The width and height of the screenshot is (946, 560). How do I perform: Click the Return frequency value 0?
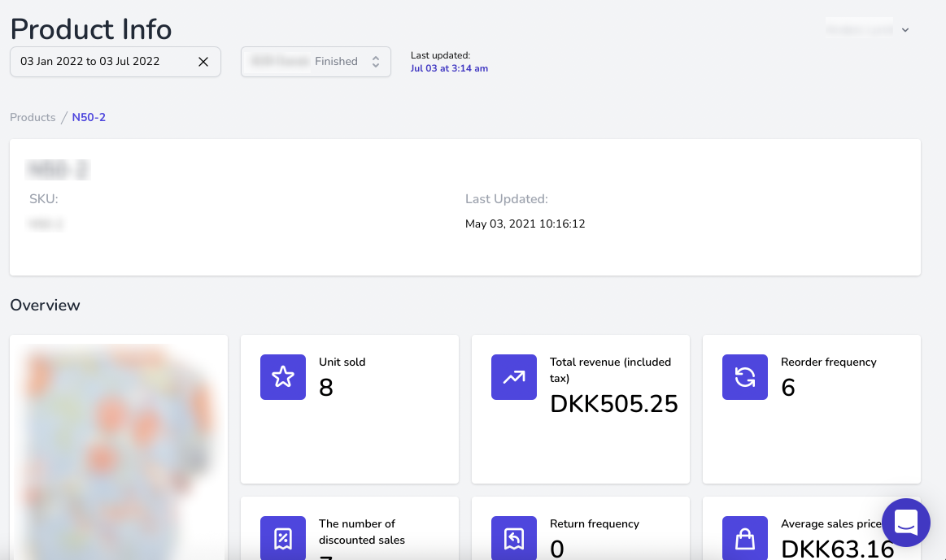[x=557, y=549]
